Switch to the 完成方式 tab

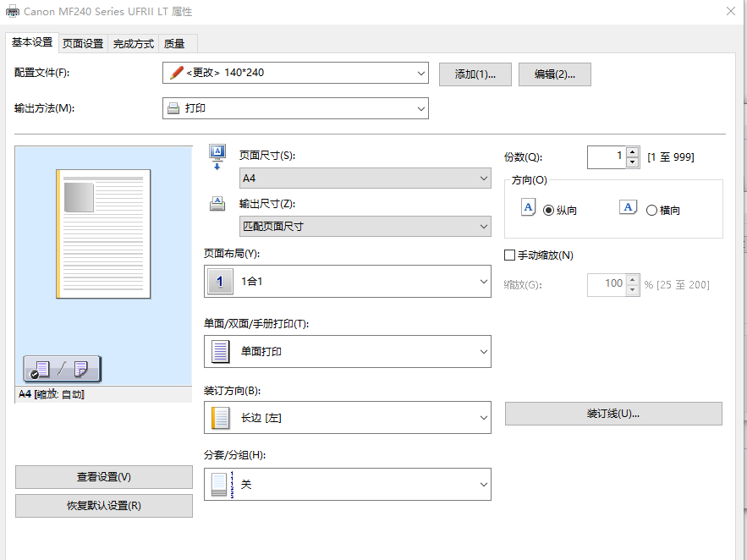(x=134, y=44)
